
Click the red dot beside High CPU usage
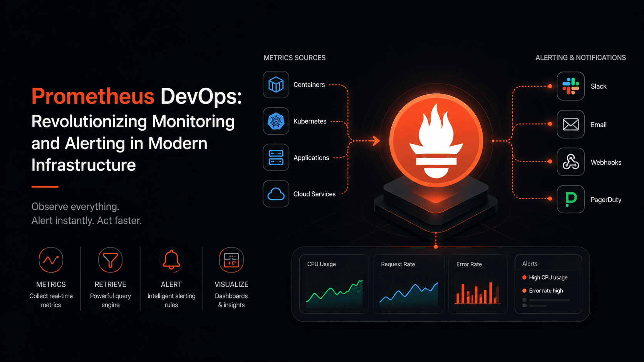(524, 277)
